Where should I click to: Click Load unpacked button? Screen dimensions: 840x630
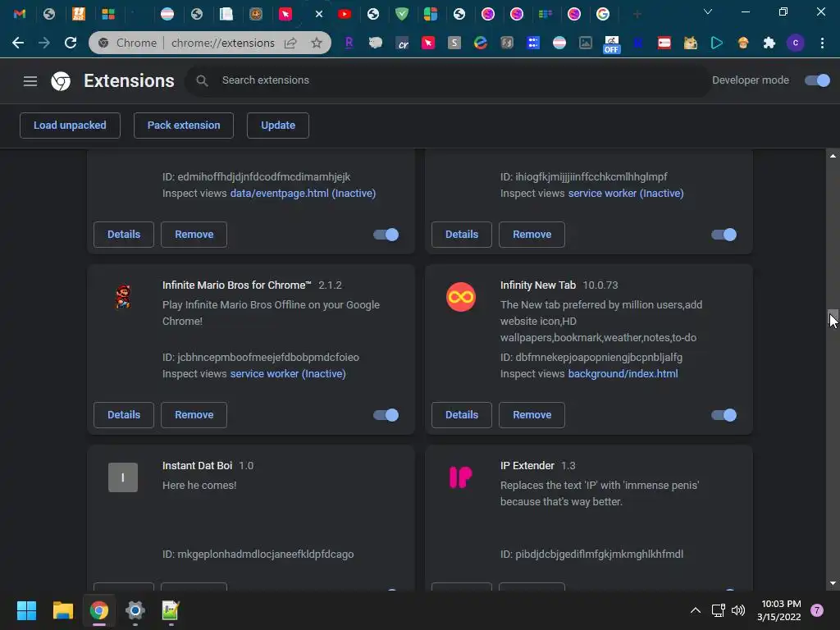coord(70,126)
